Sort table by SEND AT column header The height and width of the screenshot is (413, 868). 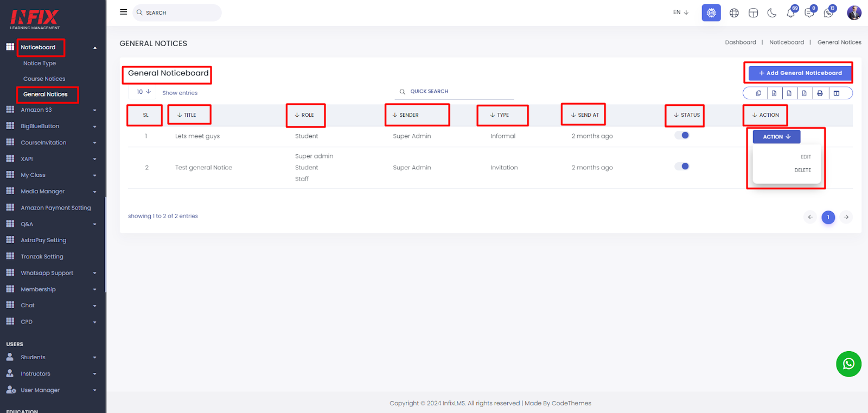(585, 115)
